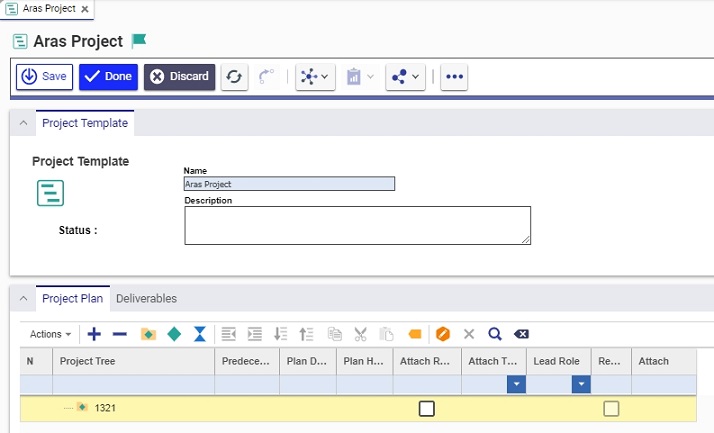Viewport: 714px width, 433px height.
Task: Click the promote curved arrow icon
Action: point(266,76)
